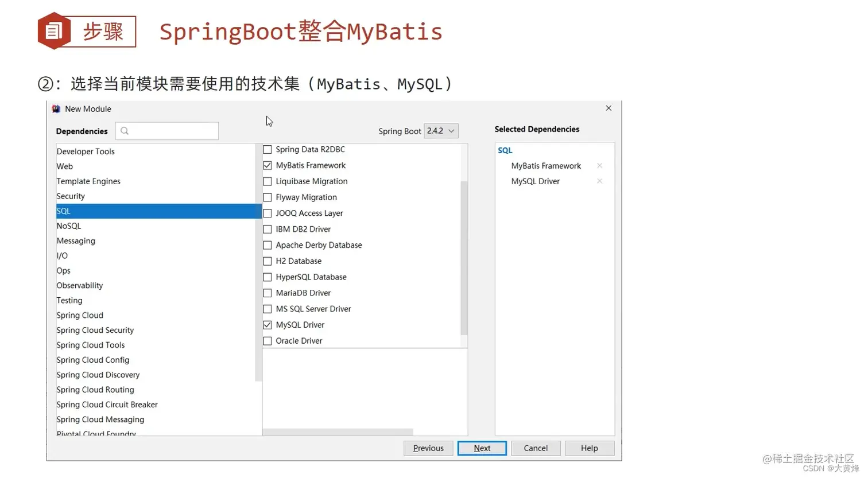The width and height of the screenshot is (868, 478).
Task: Select the Spring Cloud Routing category
Action: [x=155, y=390]
